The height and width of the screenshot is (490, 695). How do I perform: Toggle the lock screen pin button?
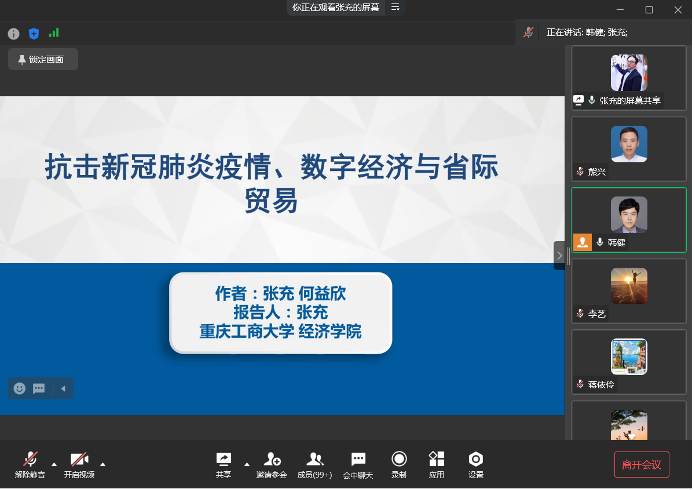pyautogui.click(x=42, y=60)
